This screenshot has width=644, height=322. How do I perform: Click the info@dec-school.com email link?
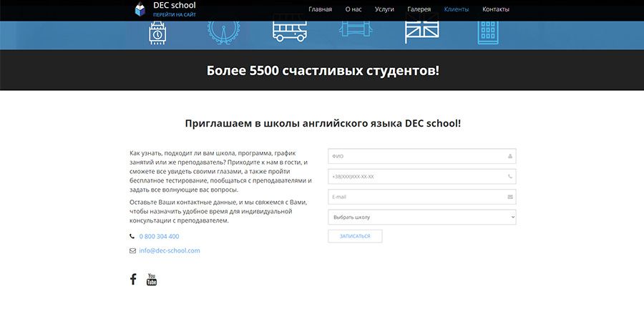(x=170, y=250)
